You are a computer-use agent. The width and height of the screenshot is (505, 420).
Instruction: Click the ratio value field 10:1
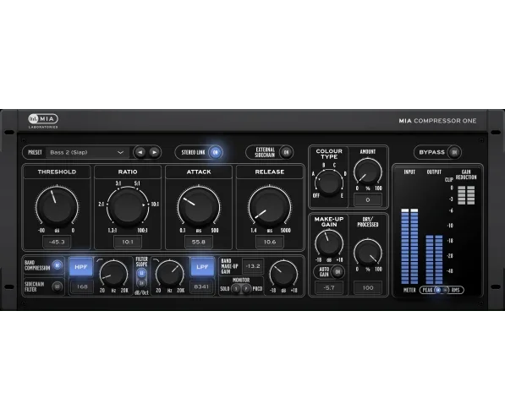pyautogui.click(x=128, y=242)
